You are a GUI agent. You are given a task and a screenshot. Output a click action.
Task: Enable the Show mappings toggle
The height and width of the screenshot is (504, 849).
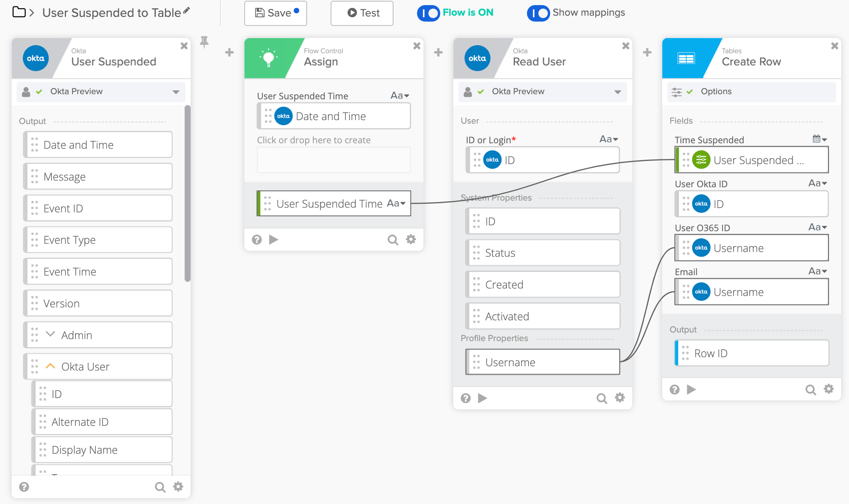point(538,13)
